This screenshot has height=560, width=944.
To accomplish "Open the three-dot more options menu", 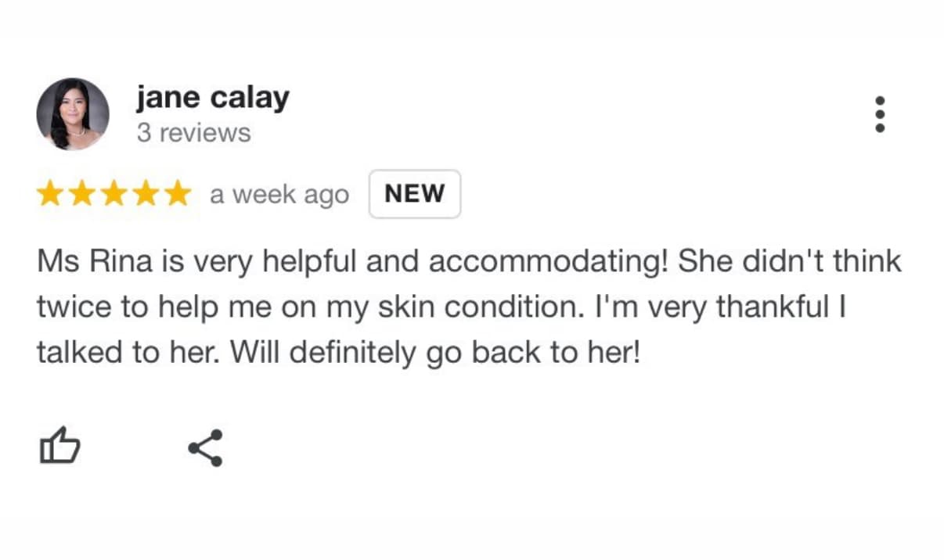I will pos(880,115).
